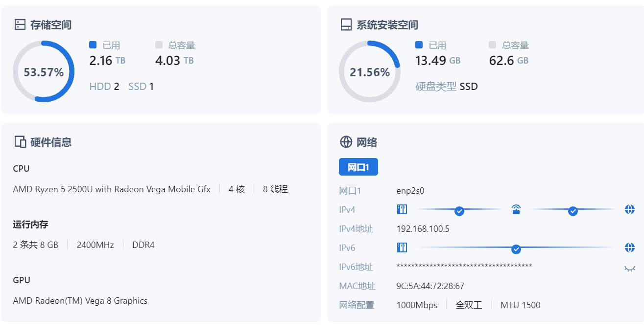
Task: Click the IPv4 router icon
Action: pyautogui.click(x=516, y=210)
